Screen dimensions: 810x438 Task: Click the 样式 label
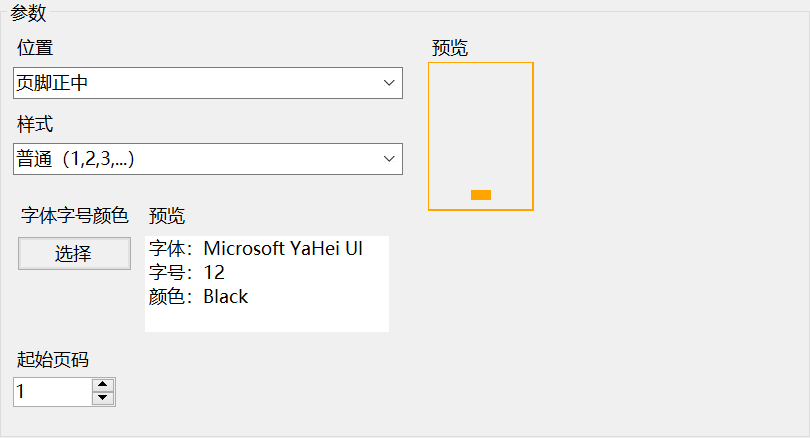tap(35, 124)
